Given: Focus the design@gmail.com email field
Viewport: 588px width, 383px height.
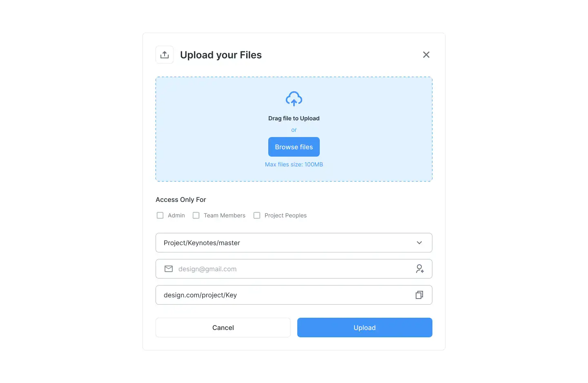Looking at the screenshot, I should pos(294,269).
